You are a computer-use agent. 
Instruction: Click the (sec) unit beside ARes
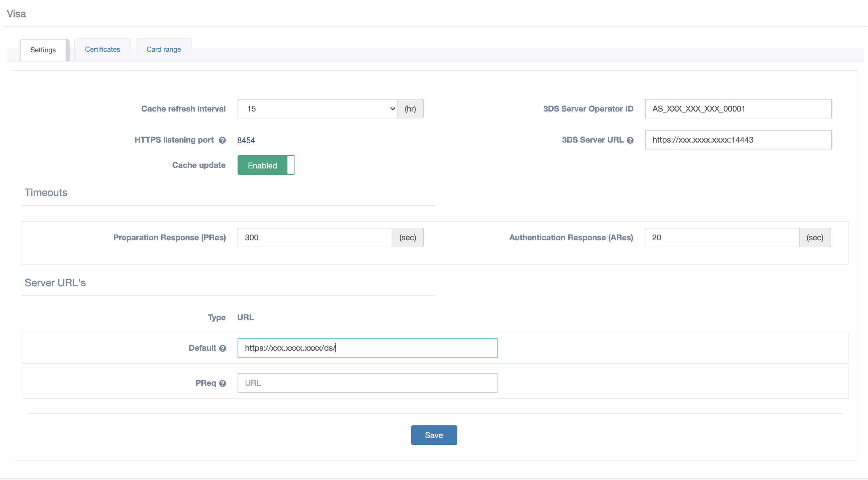(815, 237)
